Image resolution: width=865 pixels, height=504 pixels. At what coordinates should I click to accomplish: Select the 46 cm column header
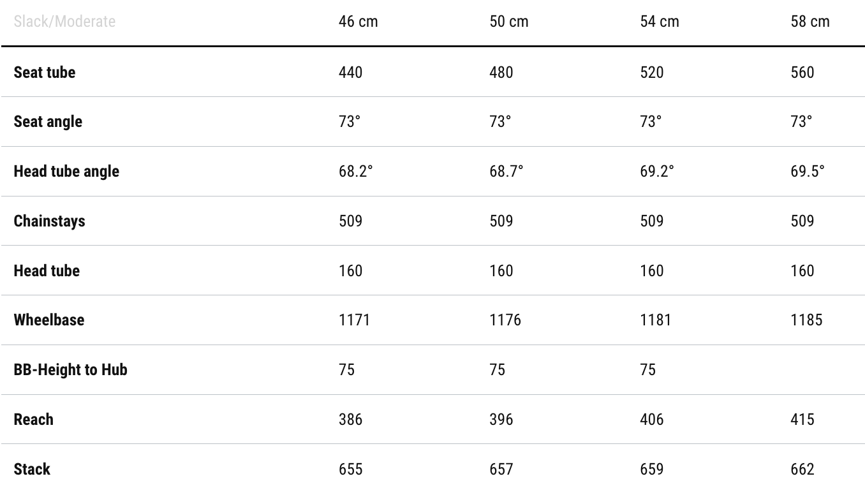pos(358,22)
